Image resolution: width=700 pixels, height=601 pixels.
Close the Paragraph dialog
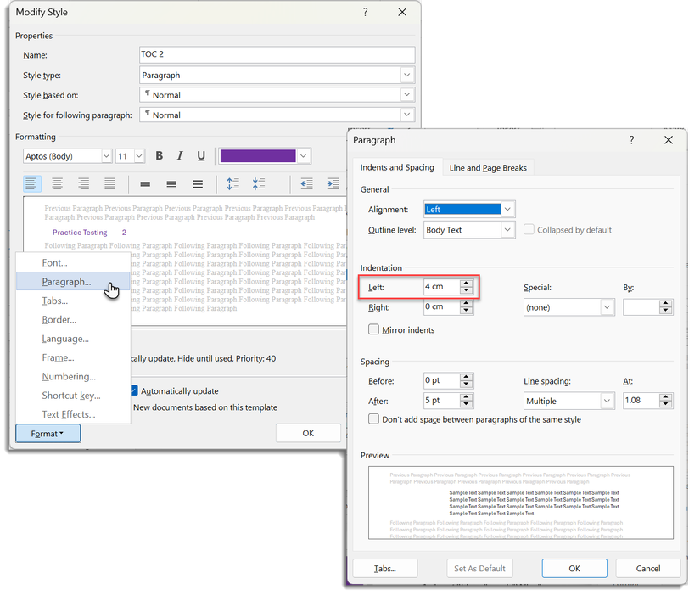(x=669, y=140)
